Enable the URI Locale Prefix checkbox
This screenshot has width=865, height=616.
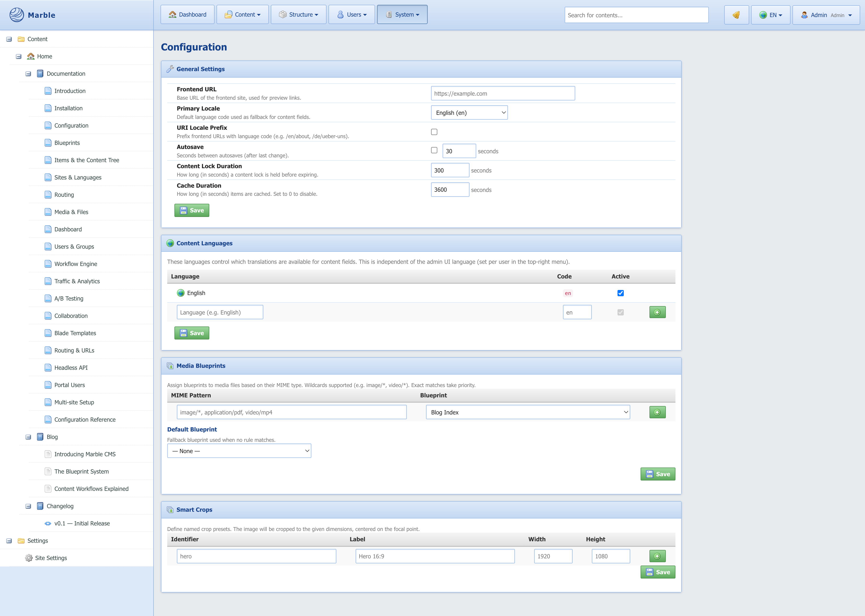434,132
